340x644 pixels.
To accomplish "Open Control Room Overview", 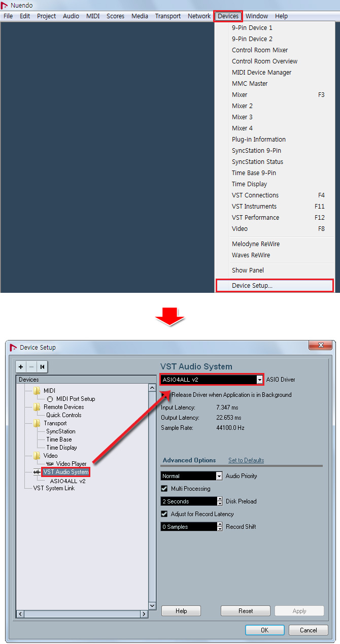I will 275,61.
